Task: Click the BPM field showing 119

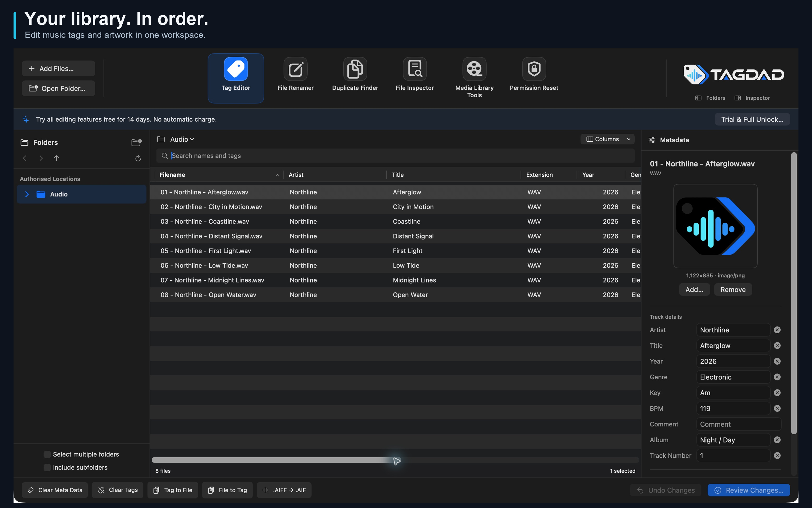Action: coord(733,409)
